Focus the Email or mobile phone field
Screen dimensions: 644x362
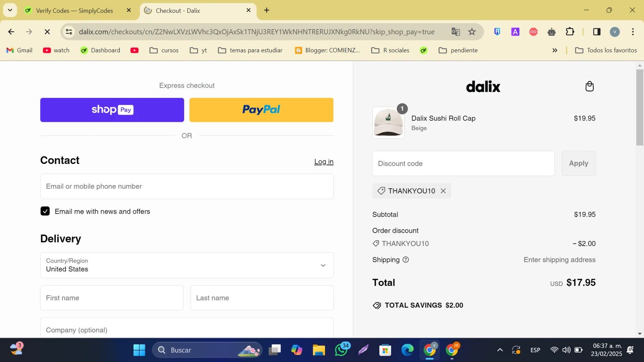[x=187, y=186]
